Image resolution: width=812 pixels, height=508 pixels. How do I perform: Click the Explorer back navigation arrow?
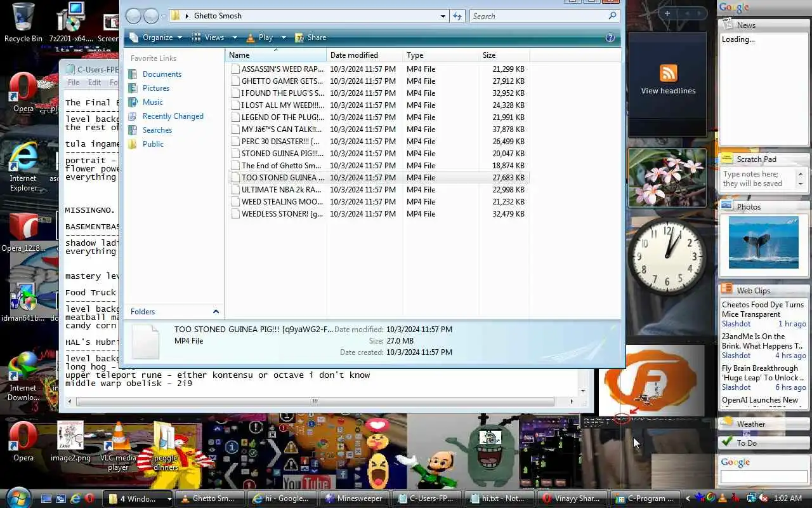pos(133,16)
